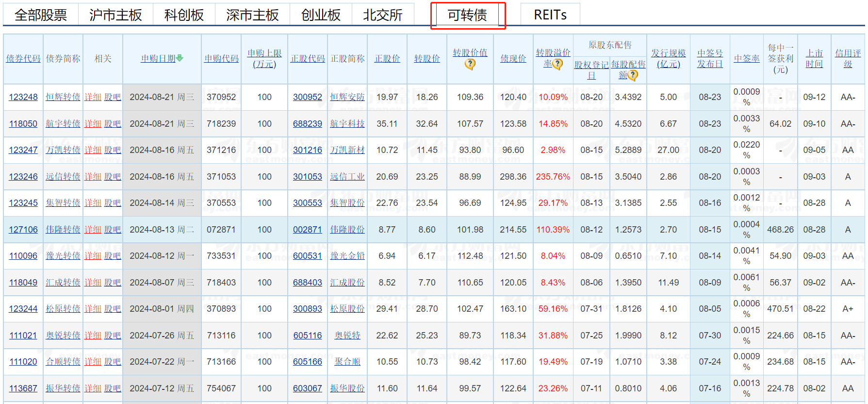Open 伟隆股份 stock name link

347,230
